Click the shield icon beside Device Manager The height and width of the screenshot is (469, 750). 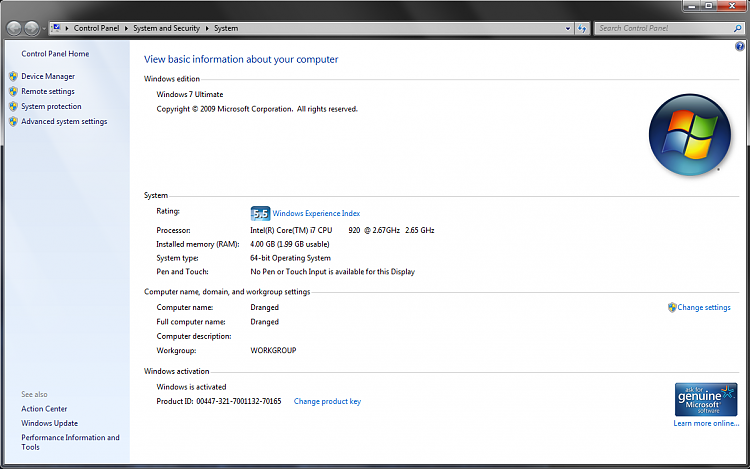(x=13, y=76)
